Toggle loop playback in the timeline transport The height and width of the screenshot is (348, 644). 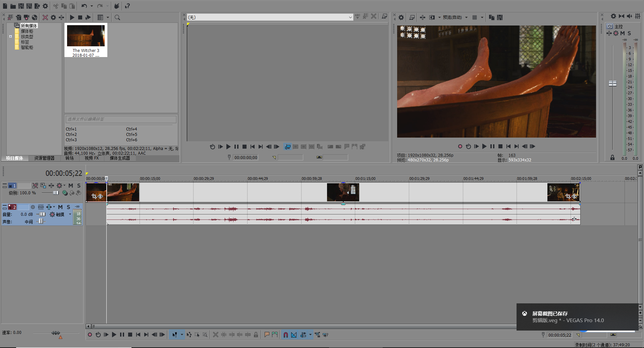pyautogui.click(x=98, y=335)
